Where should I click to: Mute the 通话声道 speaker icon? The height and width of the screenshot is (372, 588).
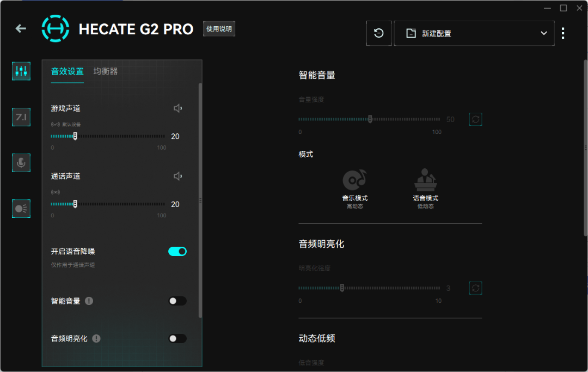coord(177,176)
